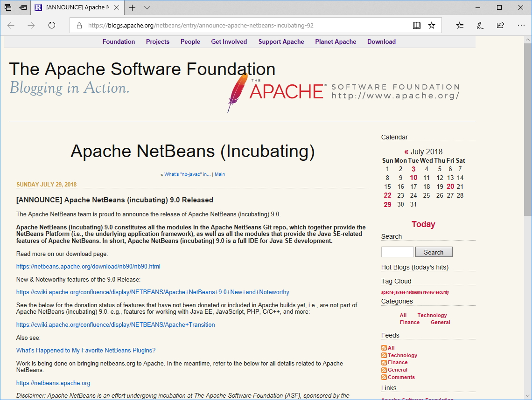This screenshot has height=400, width=532.
Task: Refresh the current page
Action: [51, 25]
